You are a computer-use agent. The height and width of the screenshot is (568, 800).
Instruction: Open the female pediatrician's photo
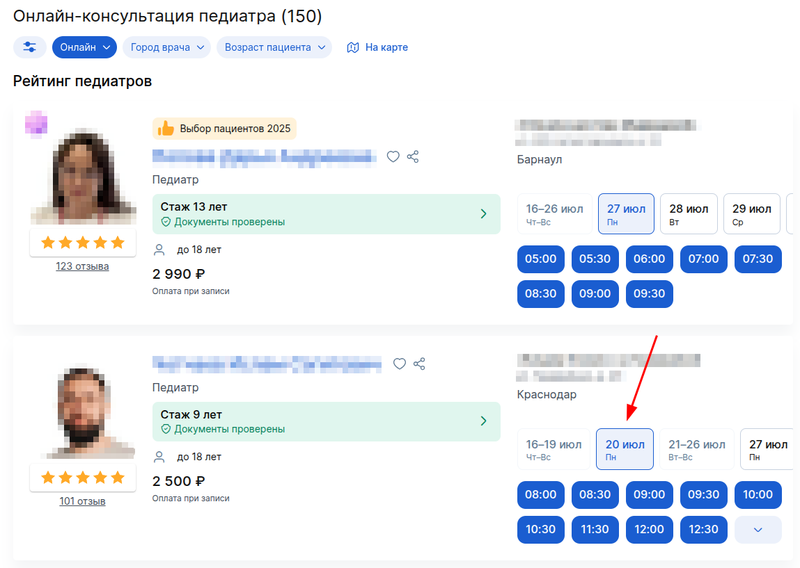coord(84,176)
